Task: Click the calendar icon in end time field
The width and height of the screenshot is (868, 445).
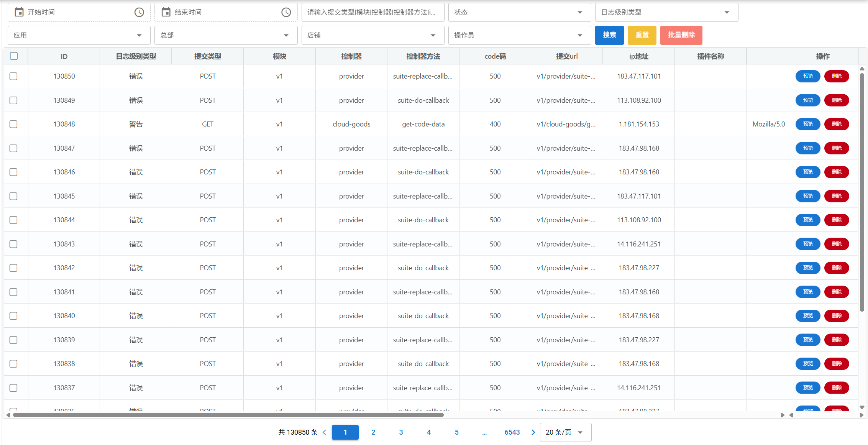Action: pos(166,12)
